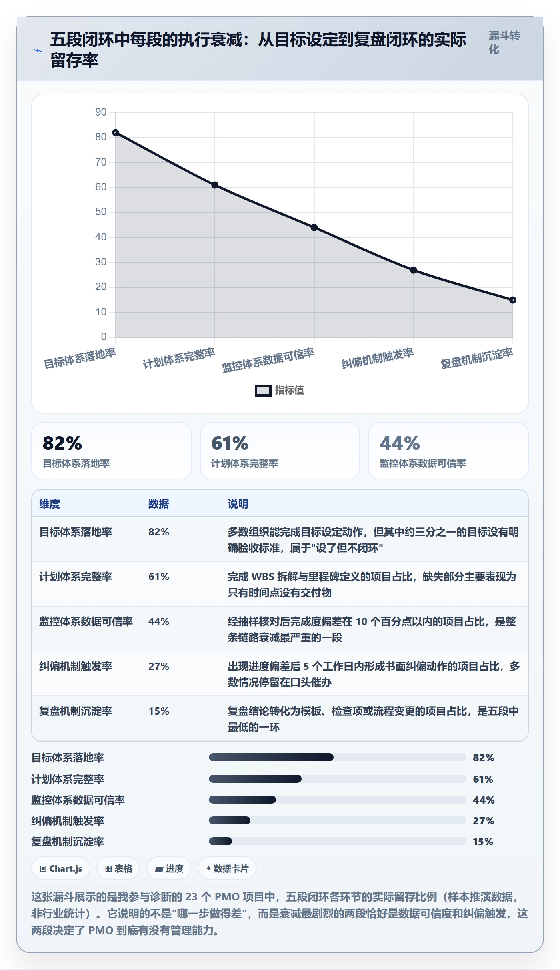Click the 漏斗转化 badge in header
The height and width of the screenshot is (970, 560).
(x=504, y=42)
